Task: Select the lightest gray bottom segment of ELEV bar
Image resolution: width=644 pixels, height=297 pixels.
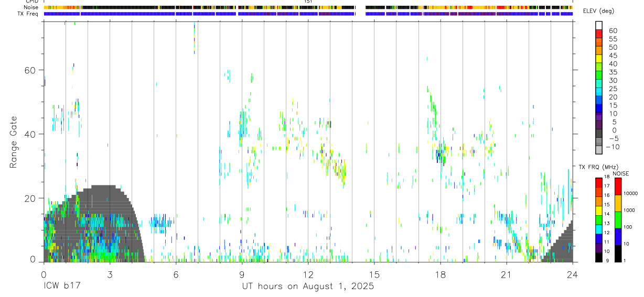Action: 599,150
